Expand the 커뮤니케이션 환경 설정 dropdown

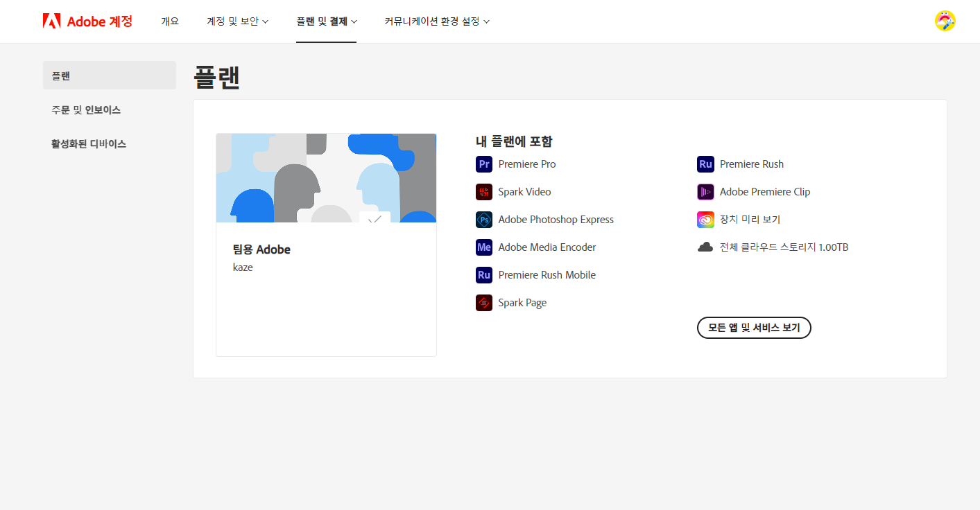(x=437, y=21)
